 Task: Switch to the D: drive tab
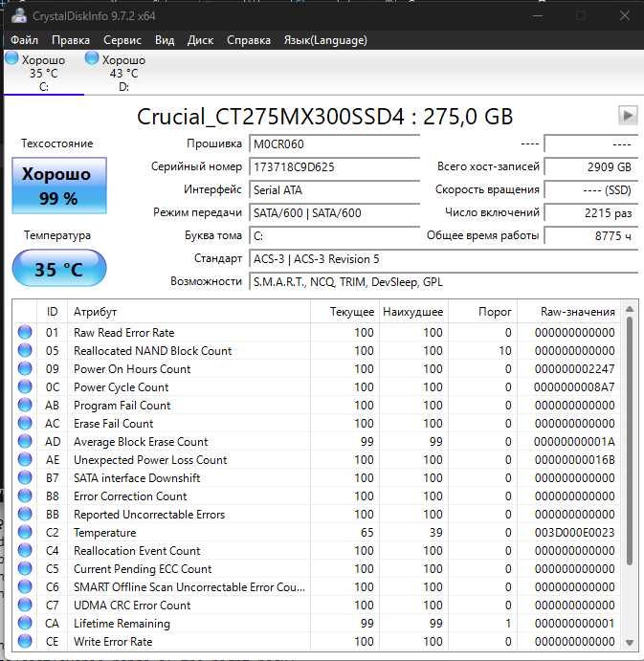pyautogui.click(x=123, y=73)
